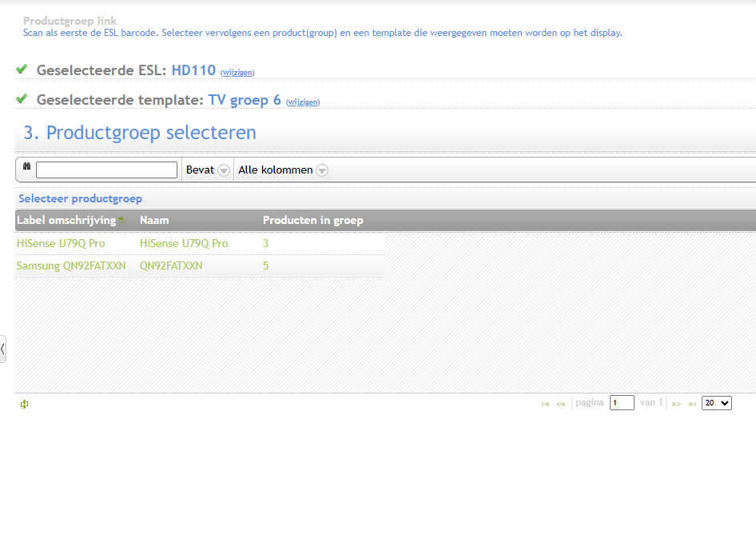Click the binoculars search icon
Image resolution: width=756 pixels, height=539 pixels.
[x=26, y=166]
